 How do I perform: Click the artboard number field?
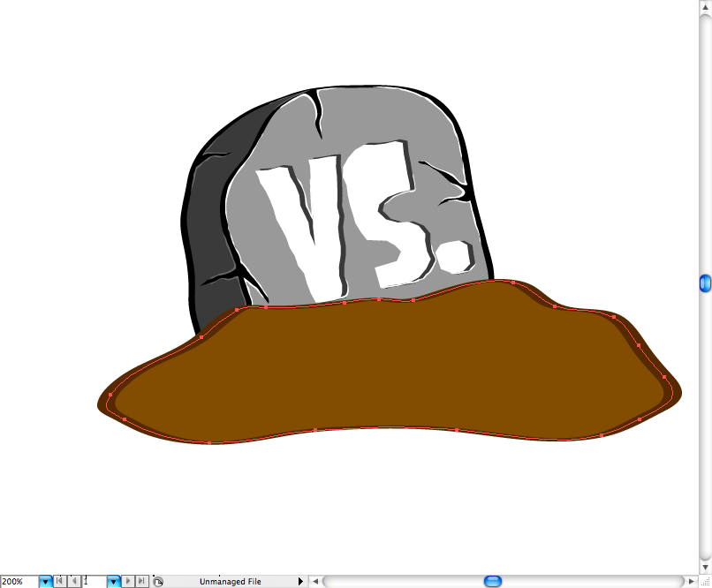(x=94, y=582)
